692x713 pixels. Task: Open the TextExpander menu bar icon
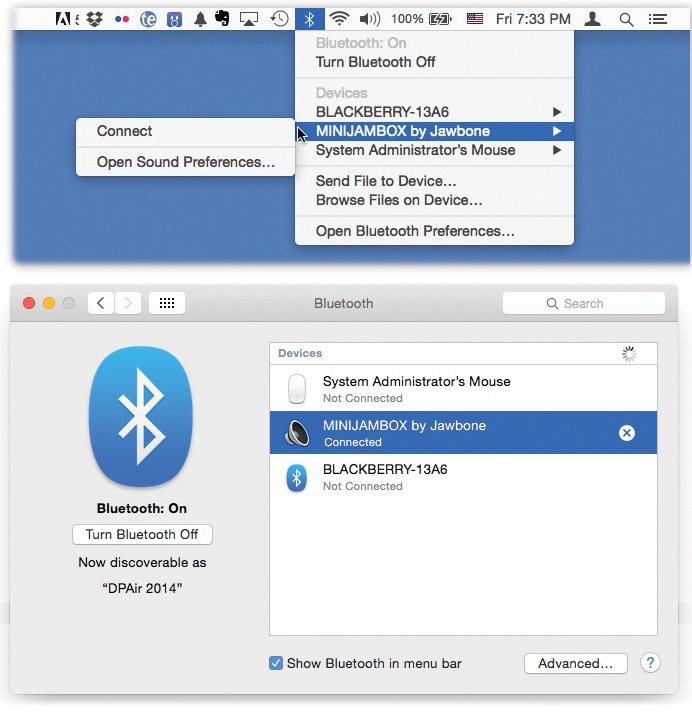[148, 20]
